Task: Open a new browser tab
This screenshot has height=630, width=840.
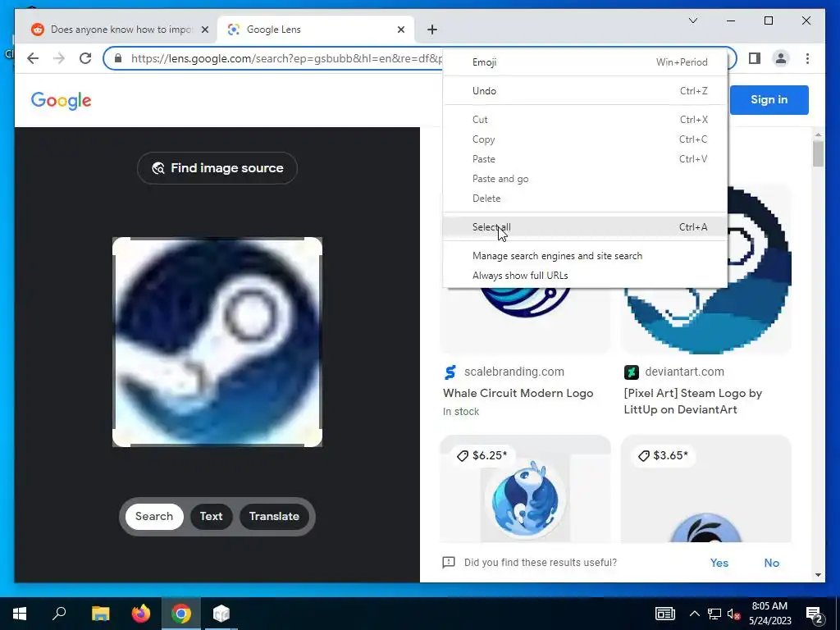Action: [x=432, y=30]
